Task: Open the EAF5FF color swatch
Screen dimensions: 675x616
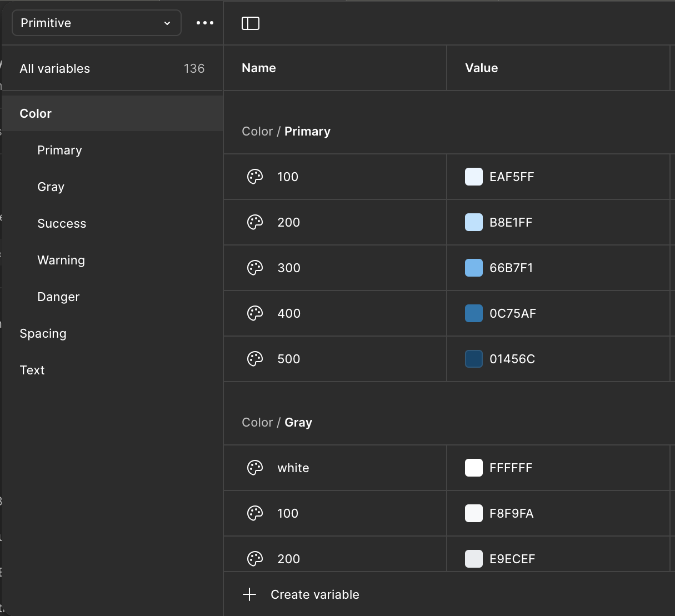Action: (474, 177)
